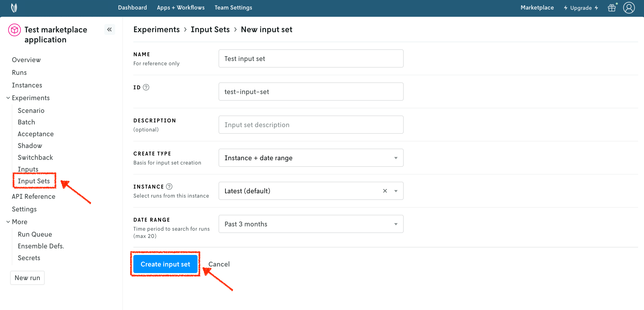The width and height of the screenshot is (644, 310).
Task: Open Input Sets via the breadcrumb
Action: pyautogui.click(x=210, y=29)
